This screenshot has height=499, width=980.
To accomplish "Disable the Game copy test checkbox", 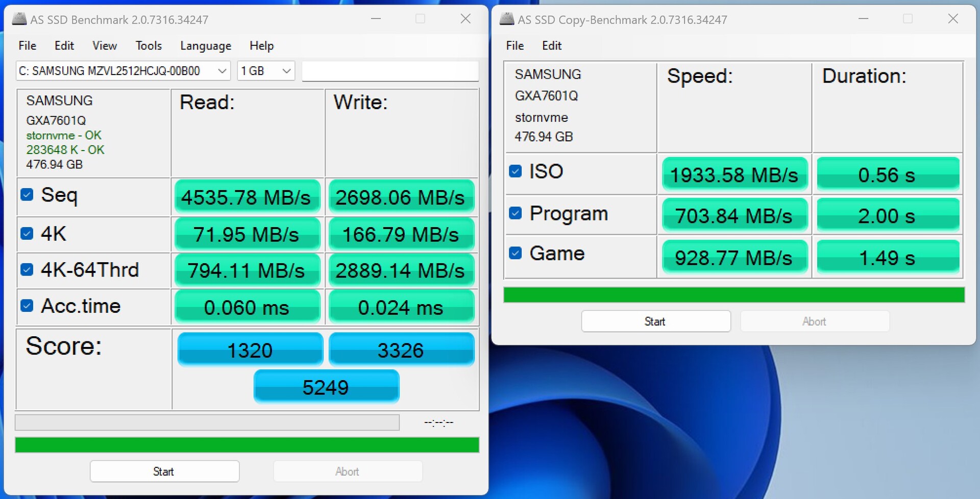I will (x=516, y=253).
